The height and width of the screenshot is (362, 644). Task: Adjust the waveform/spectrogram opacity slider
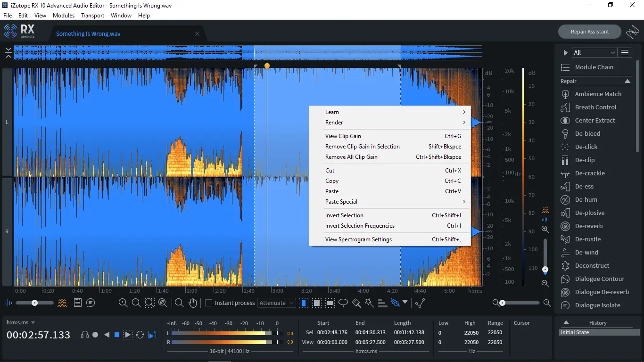[34, 303]
